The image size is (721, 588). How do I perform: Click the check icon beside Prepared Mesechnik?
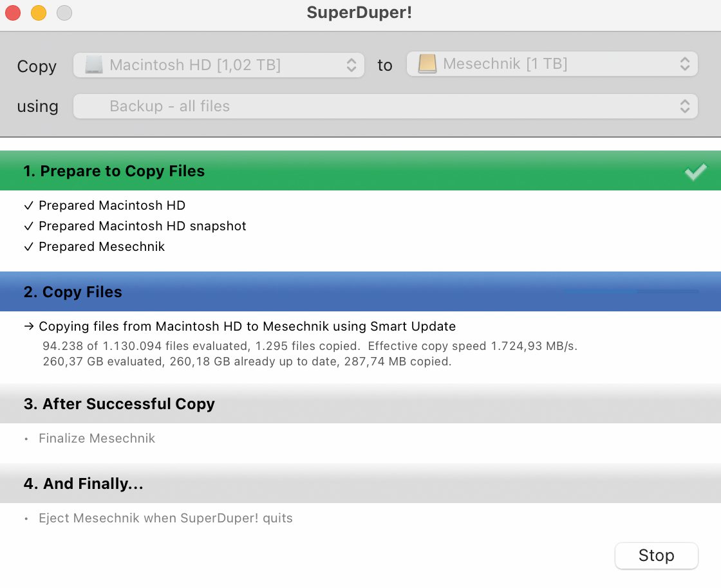pos(28,246)
